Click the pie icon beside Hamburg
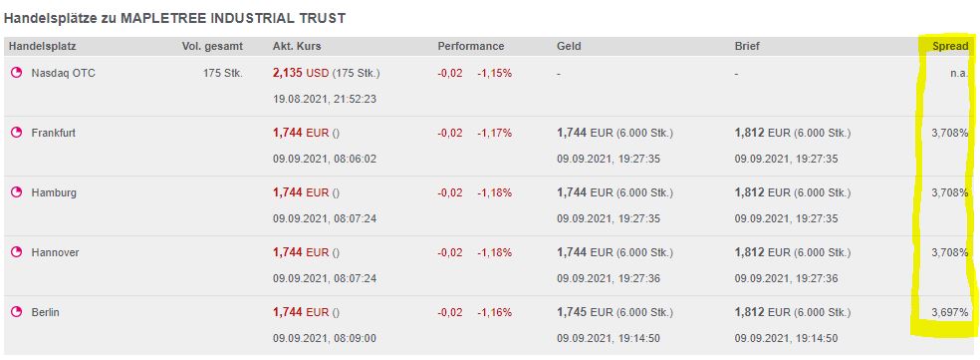The height and width of the screenshot is (360, 980). [16, 192]
